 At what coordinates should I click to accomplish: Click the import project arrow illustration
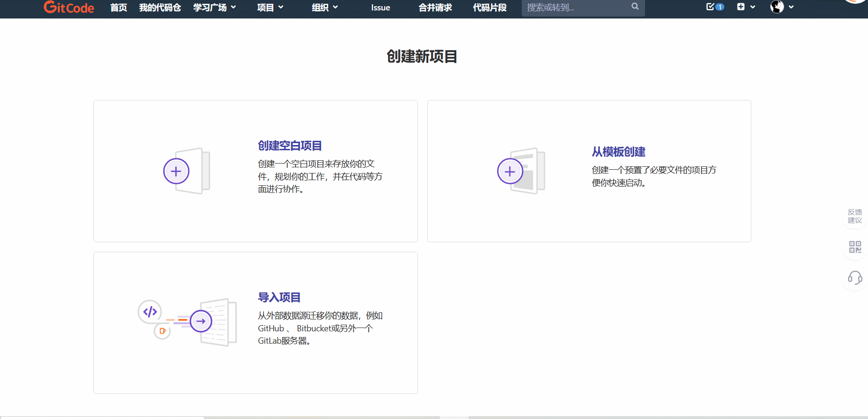click(x=201, y=321)
